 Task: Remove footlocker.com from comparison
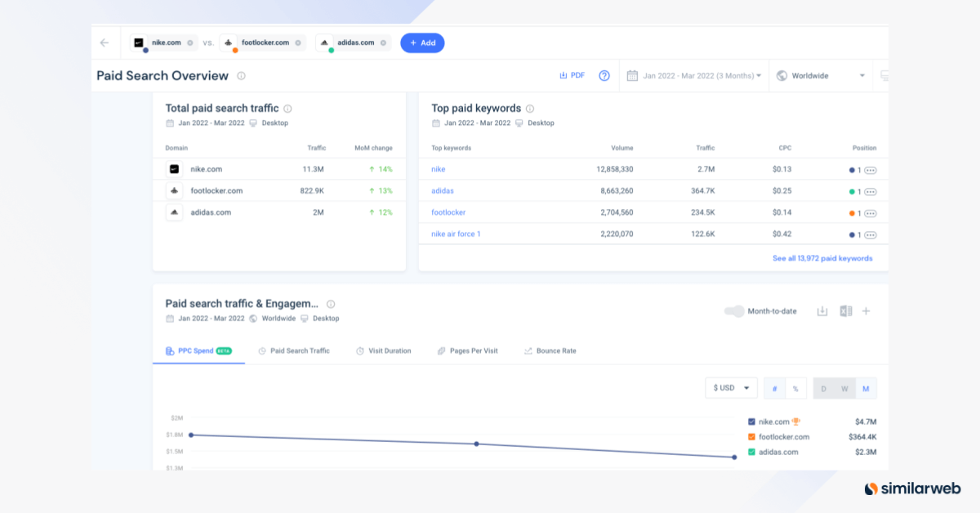[x=298, y=42]
